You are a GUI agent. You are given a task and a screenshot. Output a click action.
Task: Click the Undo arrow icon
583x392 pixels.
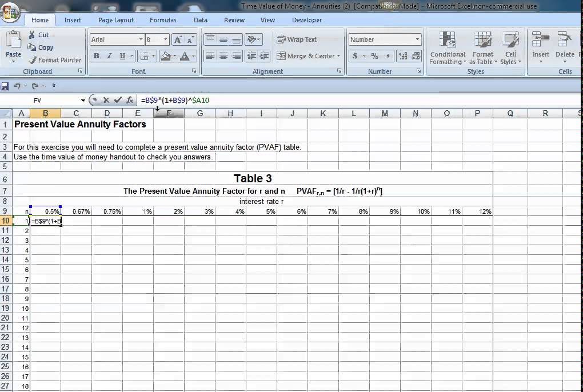click(x=17, y=86)
